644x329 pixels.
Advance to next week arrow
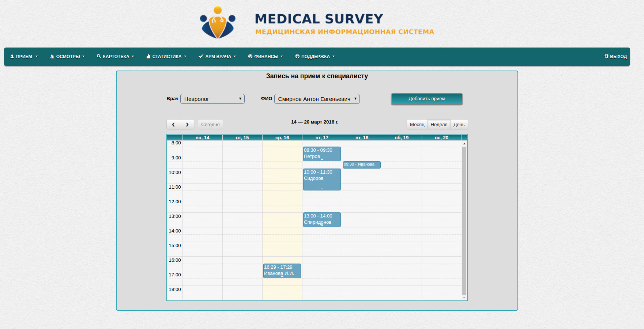[x=187, y=125]
